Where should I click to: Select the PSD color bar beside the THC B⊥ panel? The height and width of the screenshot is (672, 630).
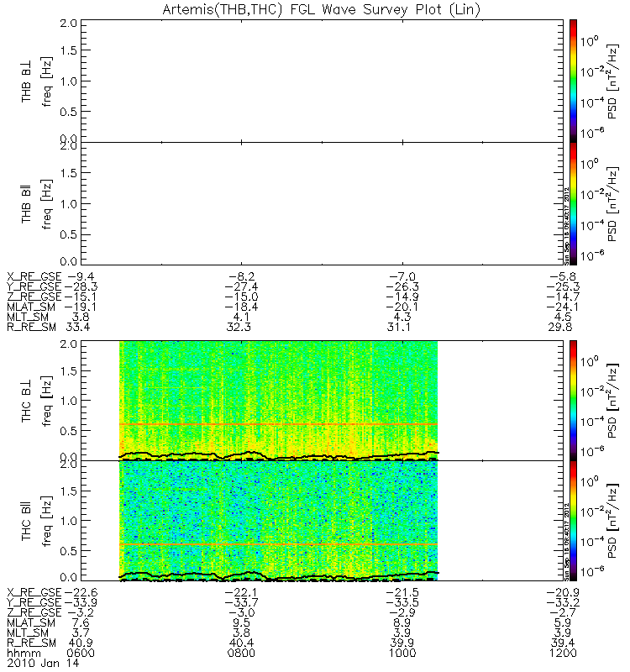573,401
